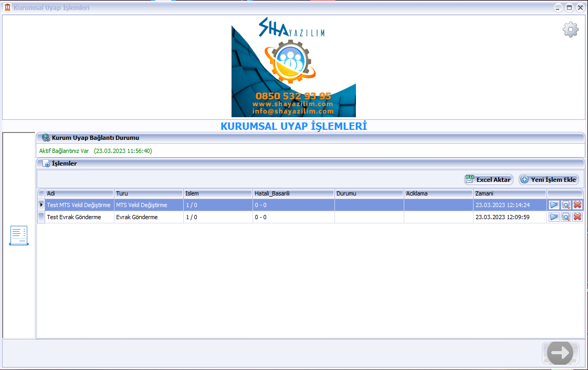Viewport: 588px width, 370px height.
Task: Sort by the Aciklama column header
Action: 438,193
